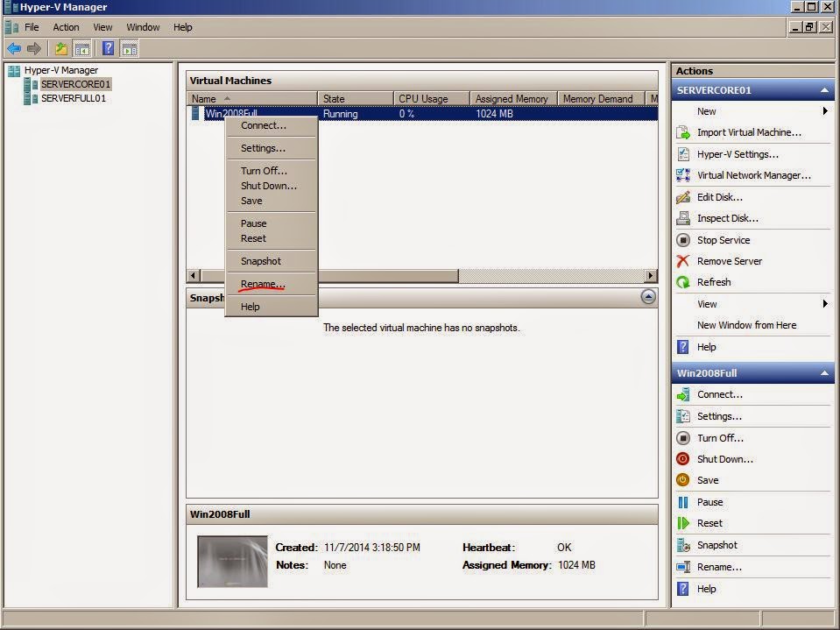Collapse the Win2008Full actions section

pos(824,373)
